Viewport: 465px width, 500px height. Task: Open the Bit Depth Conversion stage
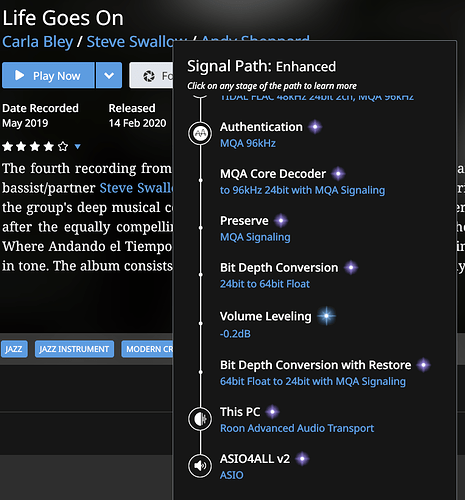click(279, 268)
